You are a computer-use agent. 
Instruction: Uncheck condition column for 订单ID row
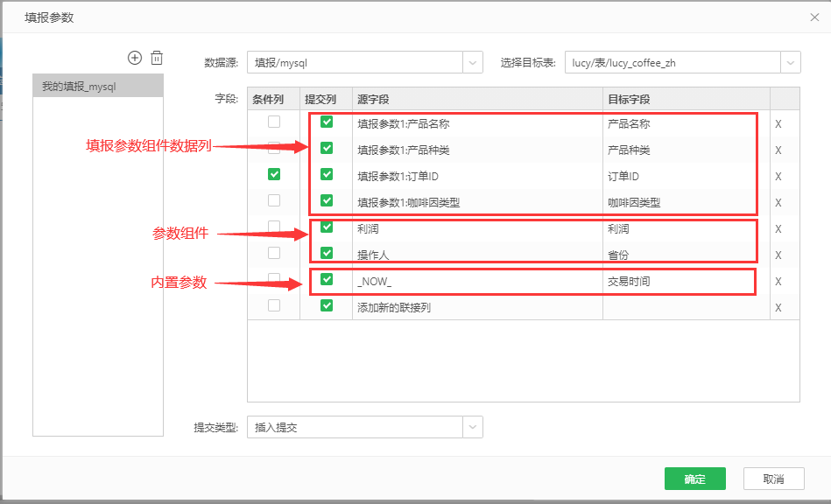(274, 175)
